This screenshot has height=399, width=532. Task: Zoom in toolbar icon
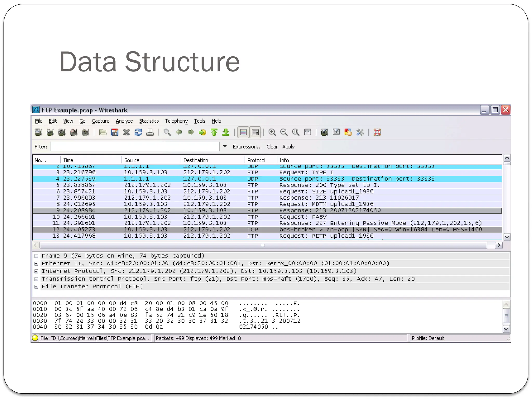pyautogui.click(x=272, y=132)
